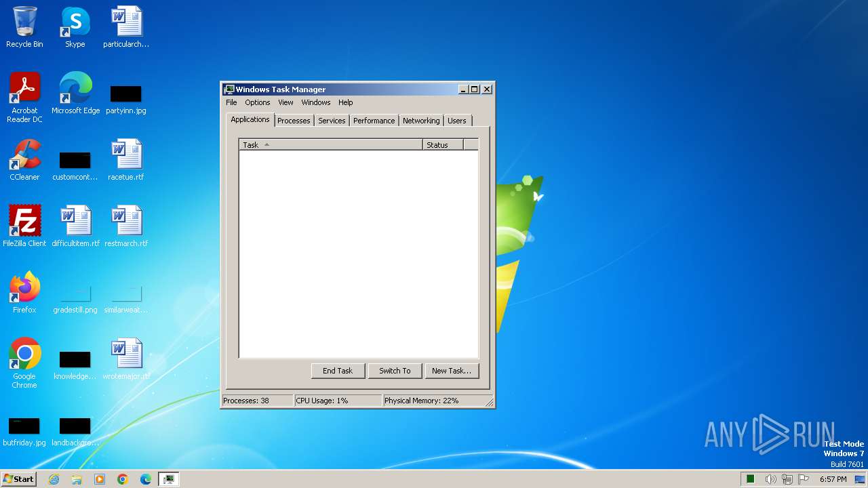This screenshot has width=868, height=488.
Task: Sort by the Status column header
Action: [x=443, y=145]
